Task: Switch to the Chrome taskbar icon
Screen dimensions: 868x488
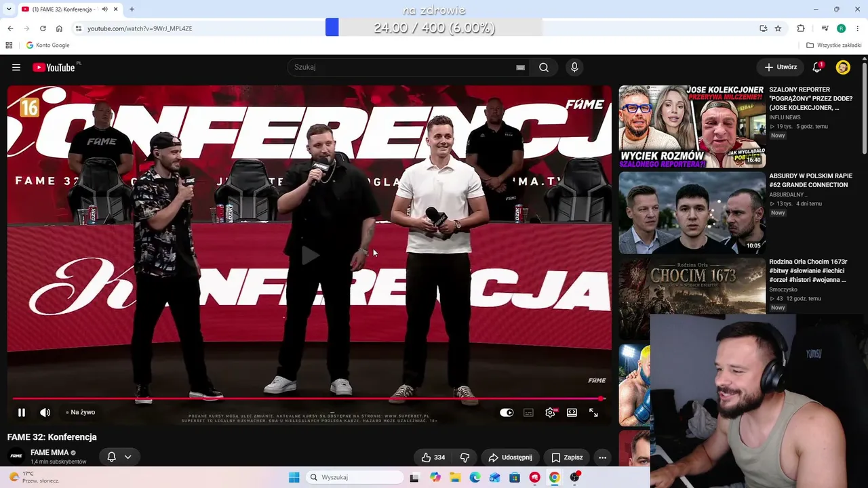Action: [555, 477]
